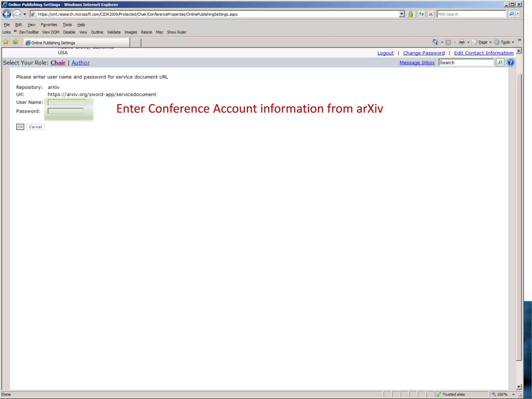The width and height of the screenshot is (532, 399).
Task: Open the Home dropdown arrow
Action: pos(442,42)
